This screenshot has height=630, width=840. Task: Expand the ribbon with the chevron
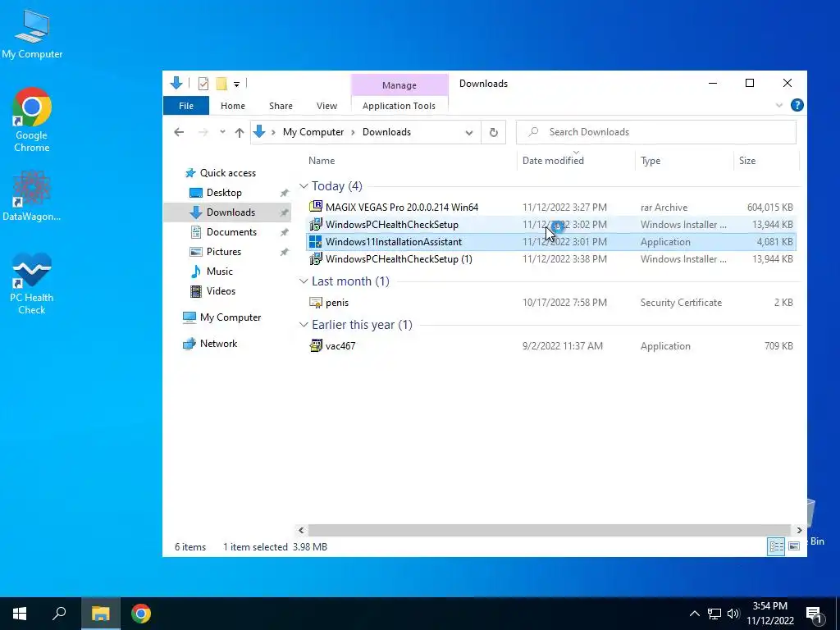(x=779, y=106)
